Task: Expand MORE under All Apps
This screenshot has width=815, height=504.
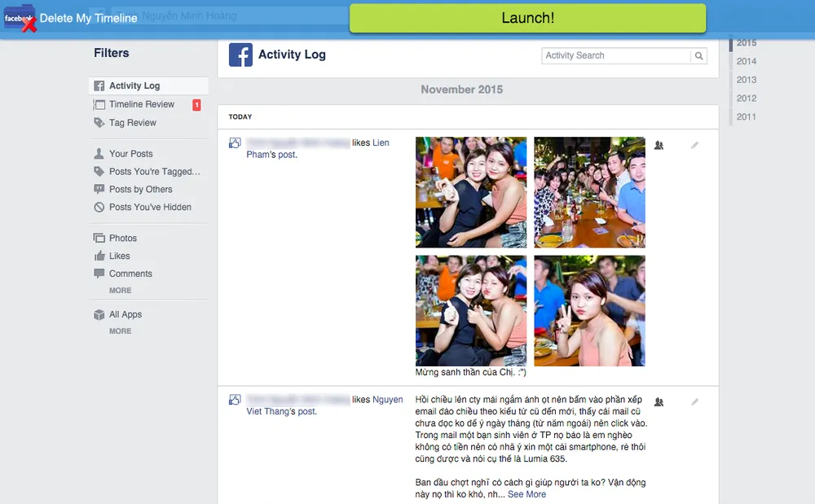Action: pyautogui.click(x=120, y=331)
